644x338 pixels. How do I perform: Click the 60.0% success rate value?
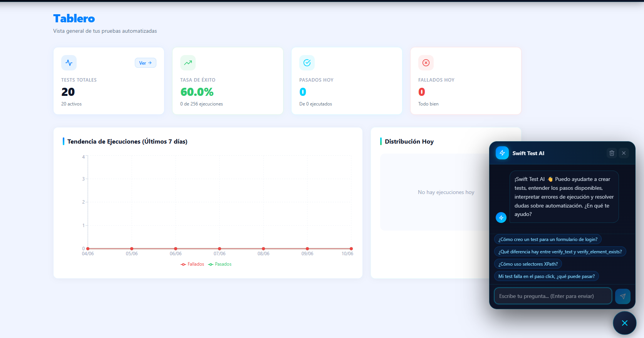pos(197,92)
